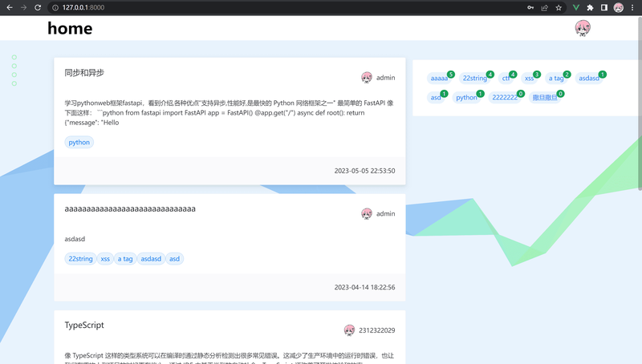The width and height of the screenshot is (642, 364).
Task: Filter by python tag in sidebar
Action: pyautogui.click(x=466, y=97)
